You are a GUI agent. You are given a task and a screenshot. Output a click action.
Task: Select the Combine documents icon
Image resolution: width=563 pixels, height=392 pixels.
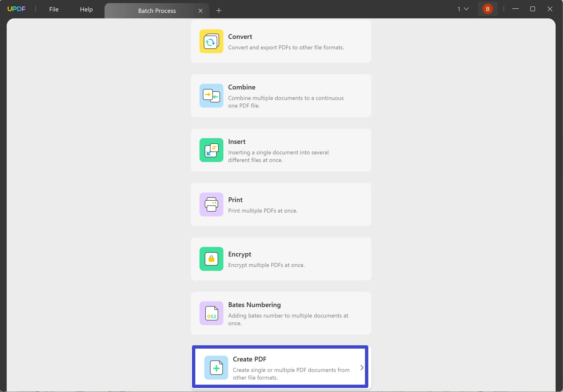211,95
